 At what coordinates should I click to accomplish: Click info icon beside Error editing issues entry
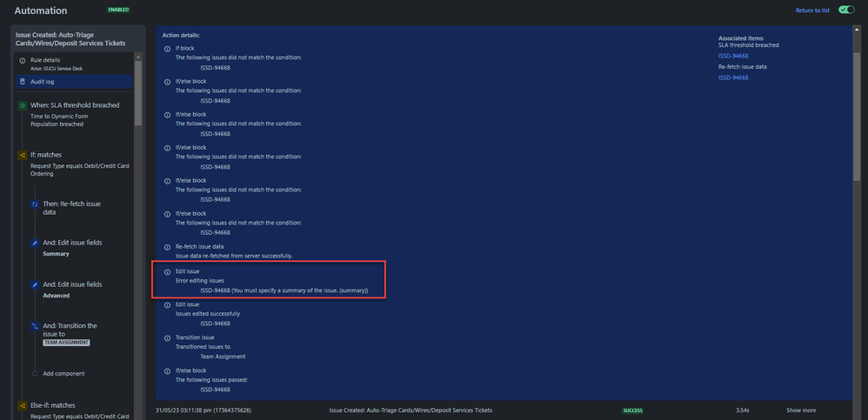point(167,272)
